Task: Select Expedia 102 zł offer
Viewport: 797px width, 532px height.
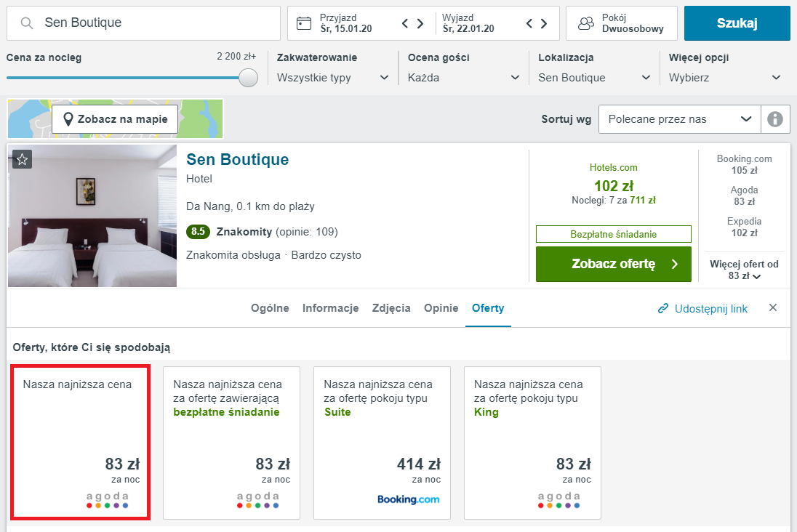Action: click(744, 227)
